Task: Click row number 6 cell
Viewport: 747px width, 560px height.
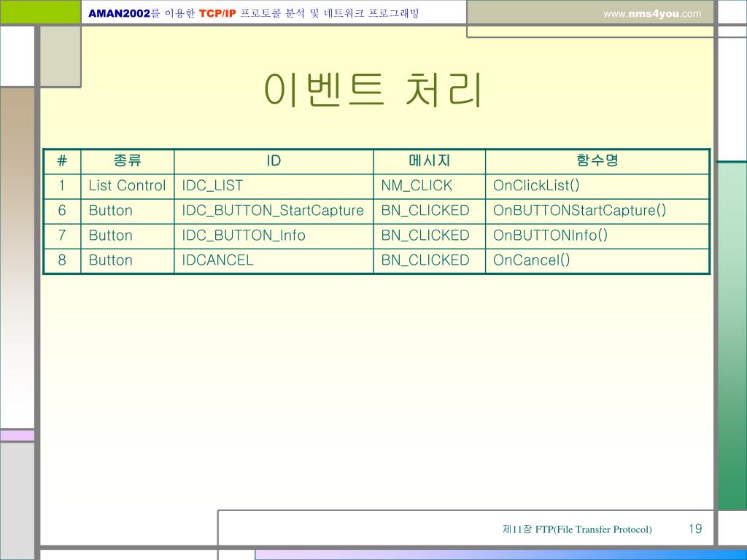Action: tap(62, 211)
